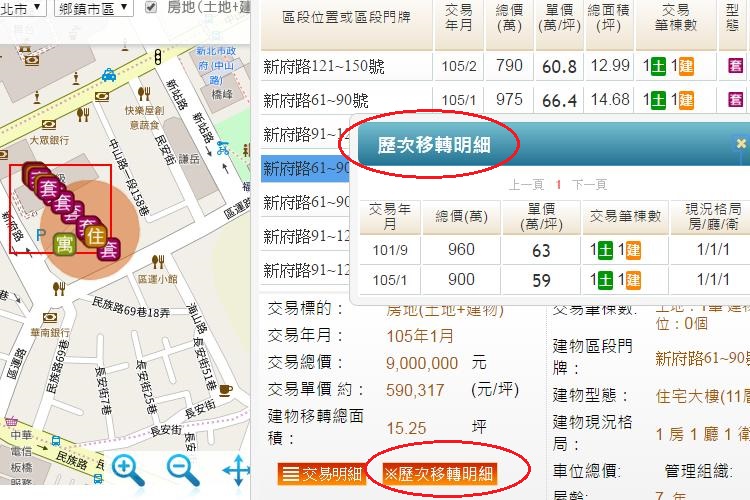Click the unit price 63 cell
This screenshot has height=500, width=750.
click(541, 251)
